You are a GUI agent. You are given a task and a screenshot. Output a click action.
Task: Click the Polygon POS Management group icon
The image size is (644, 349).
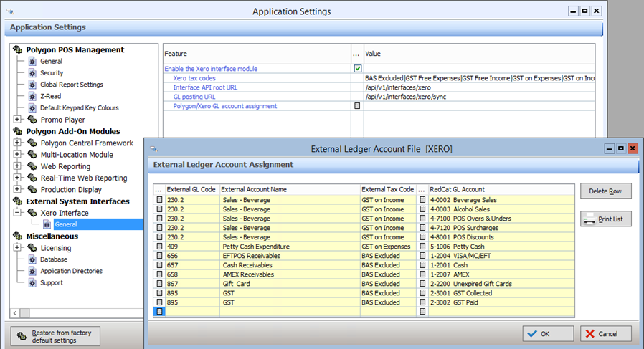(x=18, y=49)
